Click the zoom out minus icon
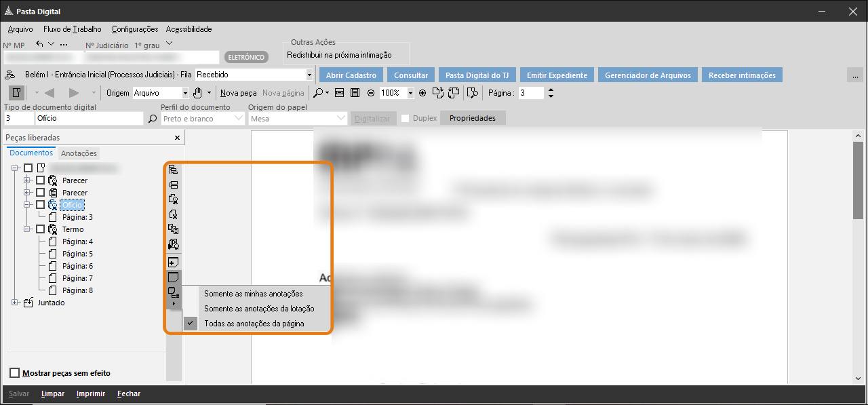The height and width of the screenshot is (405, 868). [371, 93]
